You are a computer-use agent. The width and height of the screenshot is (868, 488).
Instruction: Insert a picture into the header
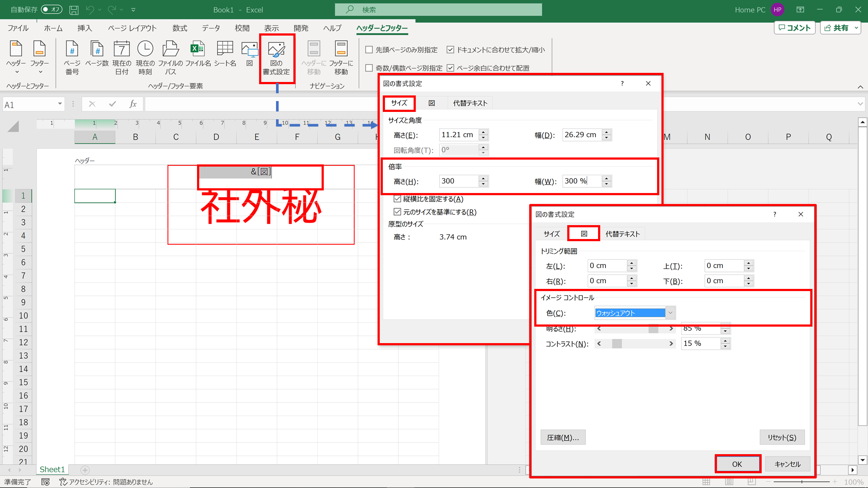pos(250,54)
